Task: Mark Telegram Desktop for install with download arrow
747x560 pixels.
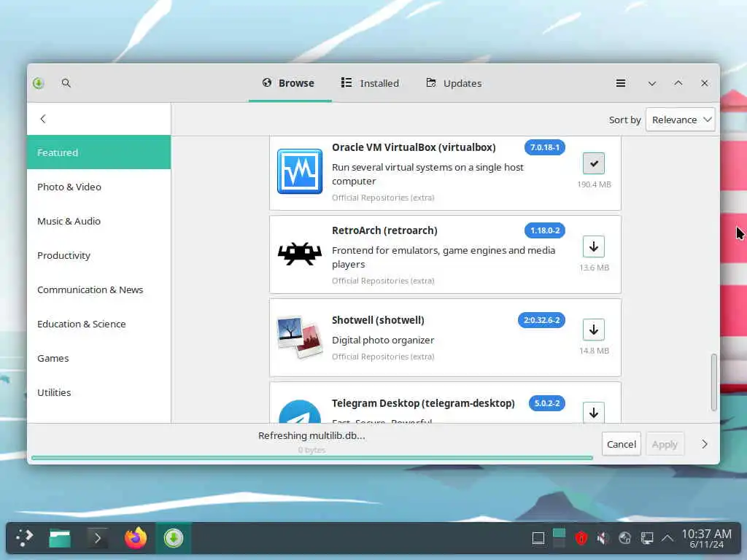Action: (594, 413)
